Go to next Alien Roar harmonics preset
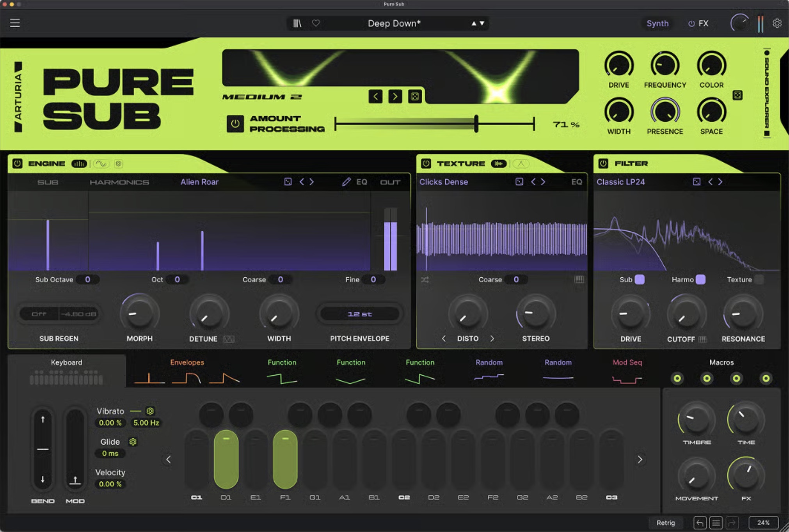Image resolution: width=789 pixels, height=532 pixels. click(311, 182)
